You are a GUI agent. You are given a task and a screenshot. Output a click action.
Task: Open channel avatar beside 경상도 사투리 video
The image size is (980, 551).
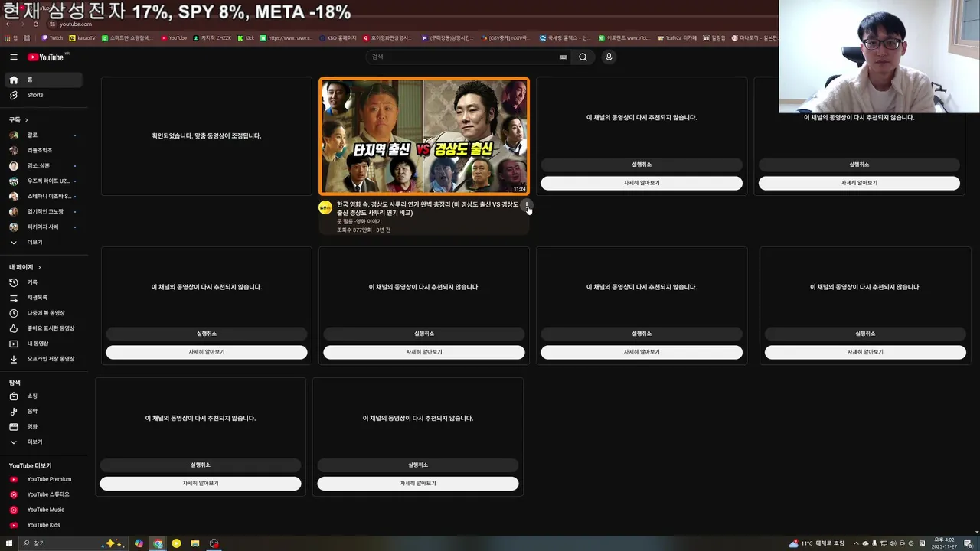point(325,207)
